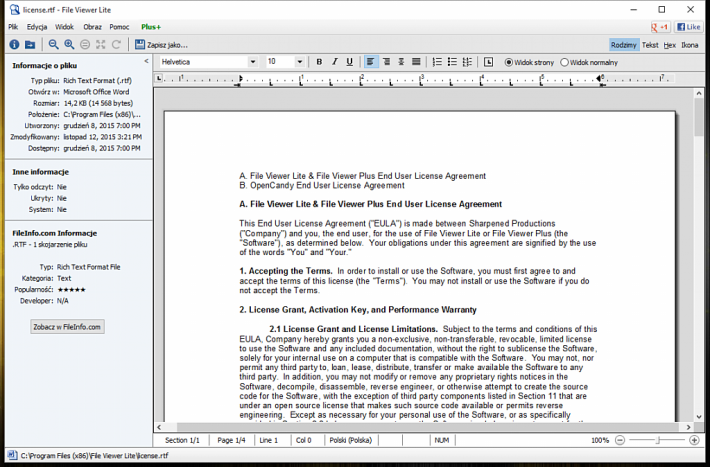Click the Facebook Like button
The width and height of the screenshot is (710, 467).
coord(689,27)
